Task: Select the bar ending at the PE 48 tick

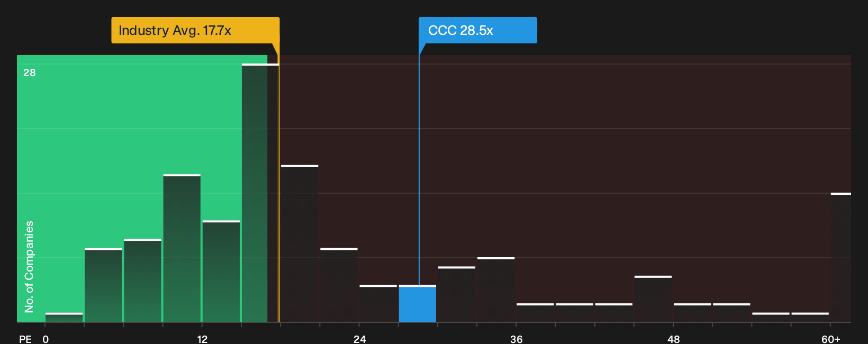Action: (653, 299)
